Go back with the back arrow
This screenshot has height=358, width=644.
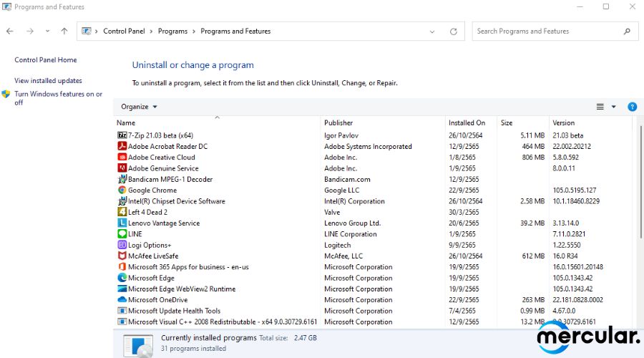click(10, 32)
